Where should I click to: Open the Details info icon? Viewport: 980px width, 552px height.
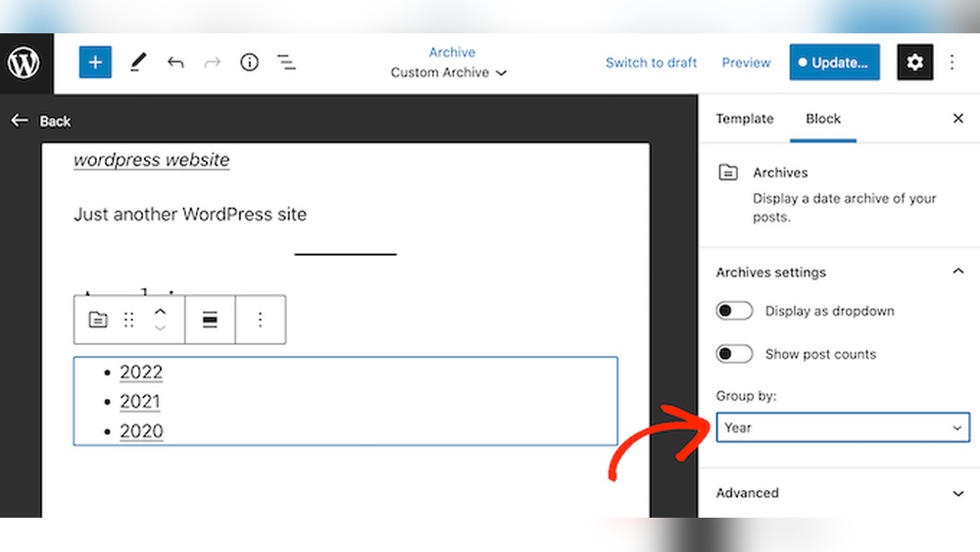[x=249, y=62]
